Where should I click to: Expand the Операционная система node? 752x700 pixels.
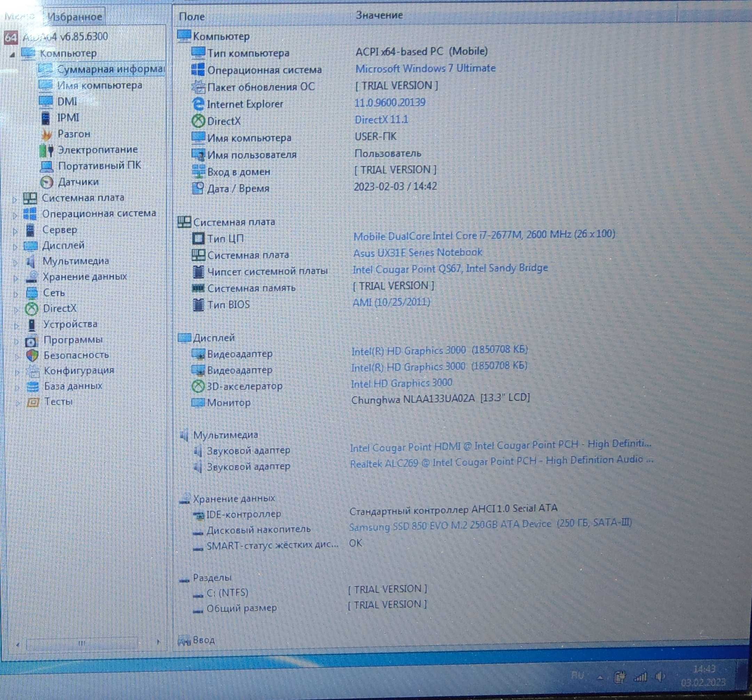point(15,215)
